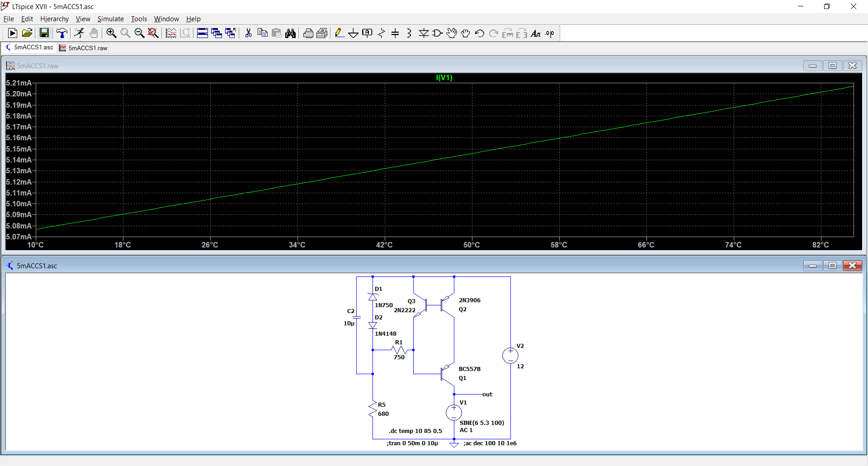The height and width of the screenshot is (466, 868).
Task: Open Control Panel hammer icon
Action: [62, 33]
